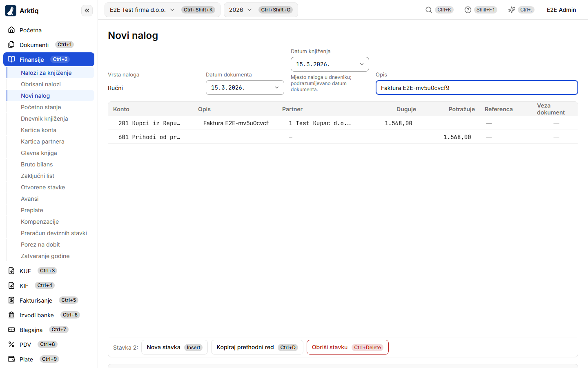The image size is (588, 368).
Task: Open search via magnifier icon
Action: (429, 10)
